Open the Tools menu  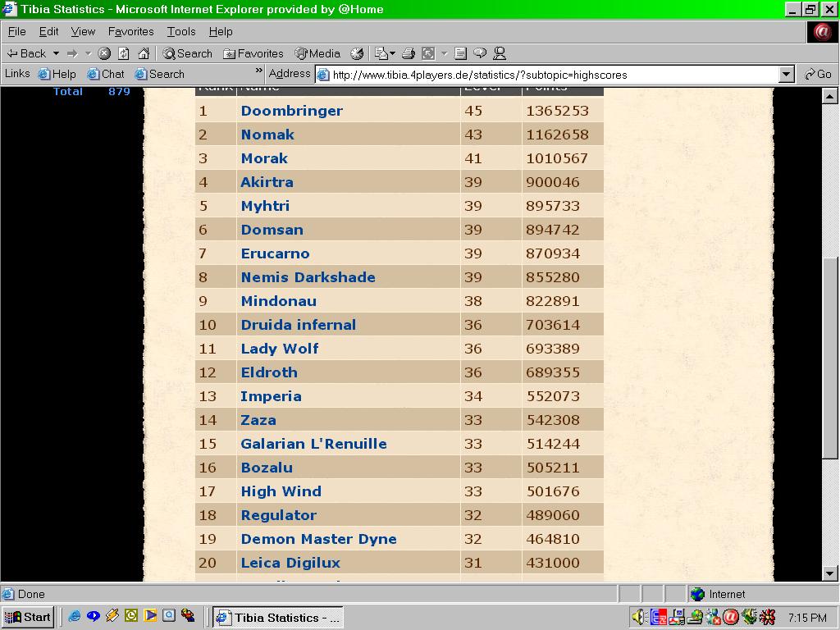point(181,31)
